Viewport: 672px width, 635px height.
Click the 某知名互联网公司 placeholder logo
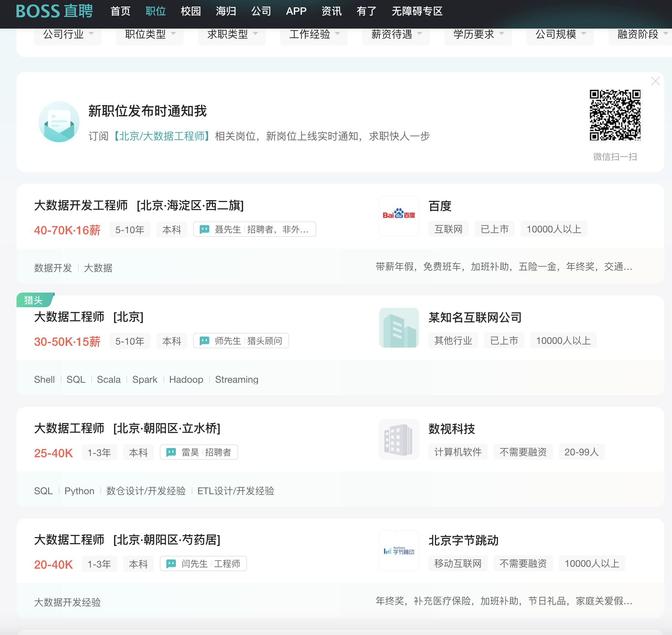point(399,328)
